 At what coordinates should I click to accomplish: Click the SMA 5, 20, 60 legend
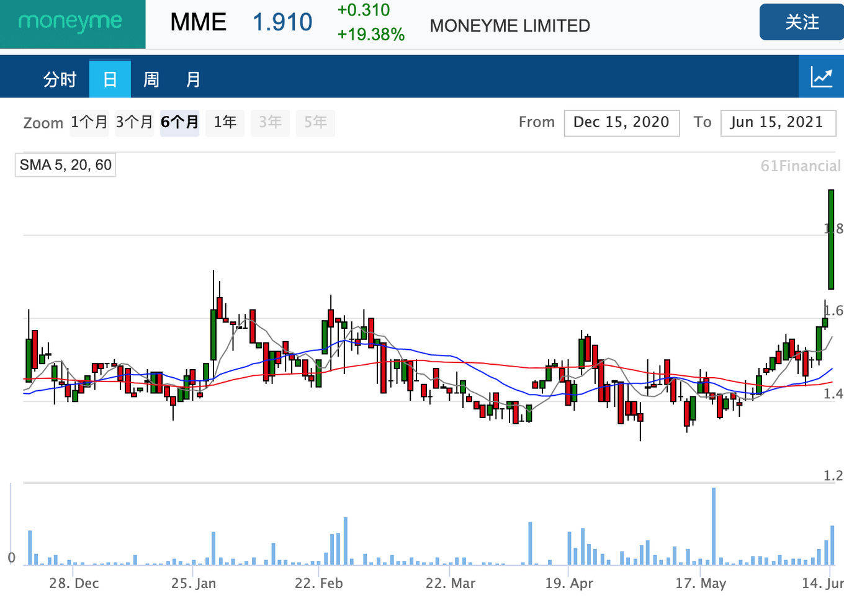[x=65, y=165]
